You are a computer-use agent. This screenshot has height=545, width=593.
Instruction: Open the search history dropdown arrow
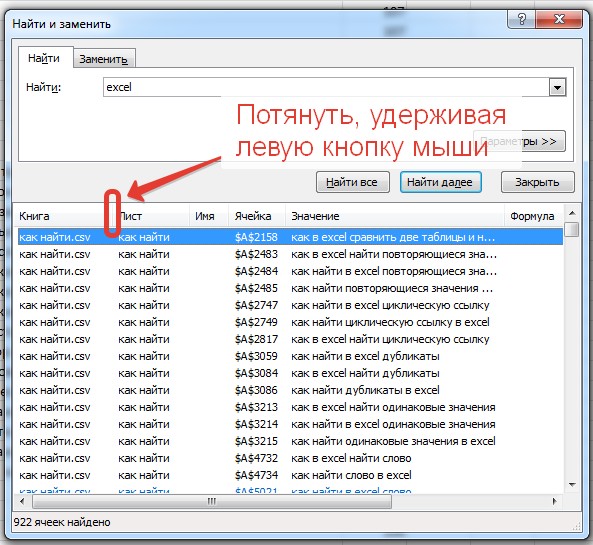point(557,88)
